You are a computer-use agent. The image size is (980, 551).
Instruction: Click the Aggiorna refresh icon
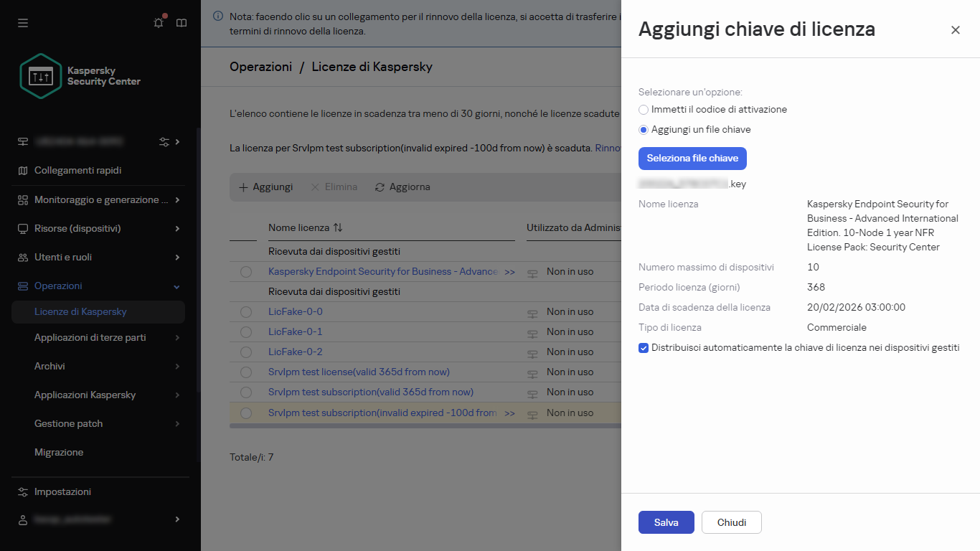[x=380, y=187]
